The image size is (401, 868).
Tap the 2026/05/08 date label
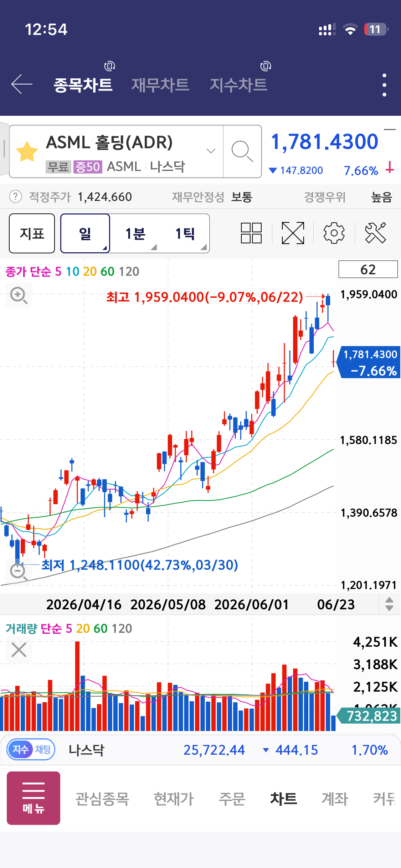tap(168, 604)
